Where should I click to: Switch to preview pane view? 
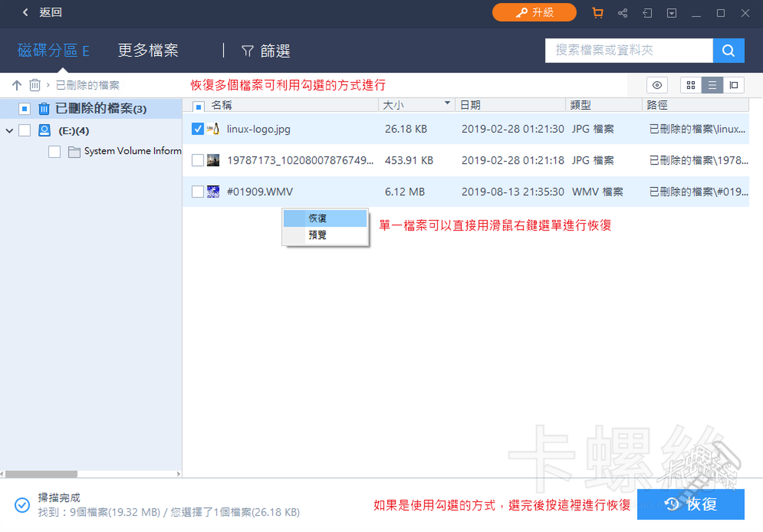click(734, 85)
